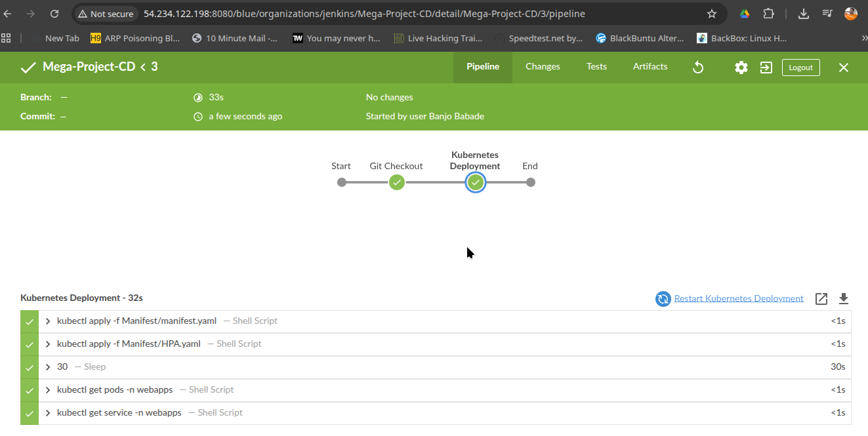
Task: Open the BackBox Linux bookmark
Action: pos(742,38)
